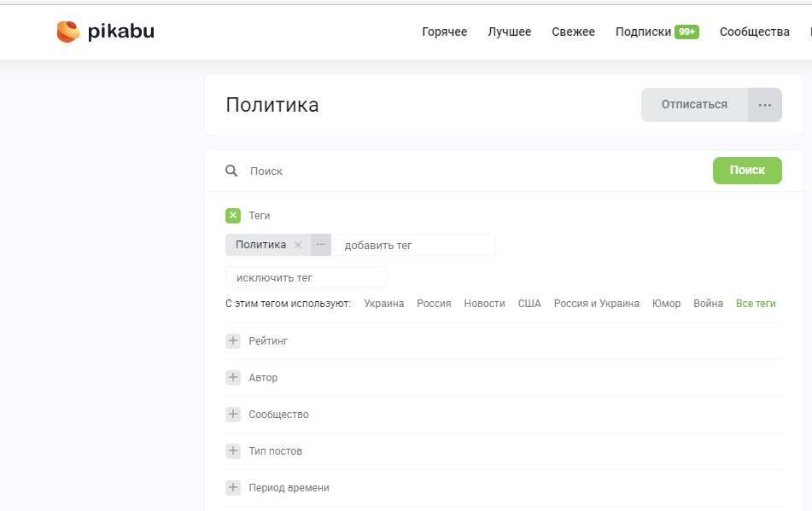Screen dimensions: 812x511
Task: Click the 99+ subscriptions badge
Action: point(686,32)
